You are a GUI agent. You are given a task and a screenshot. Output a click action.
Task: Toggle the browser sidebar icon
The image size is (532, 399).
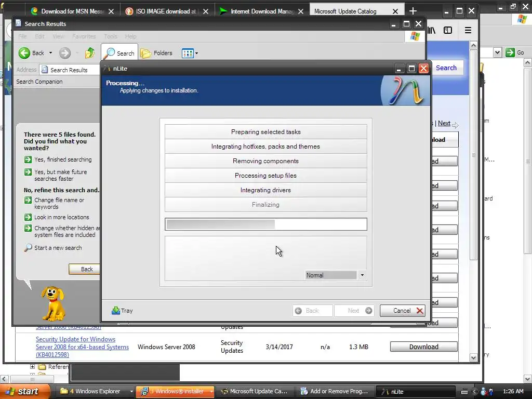448,30
